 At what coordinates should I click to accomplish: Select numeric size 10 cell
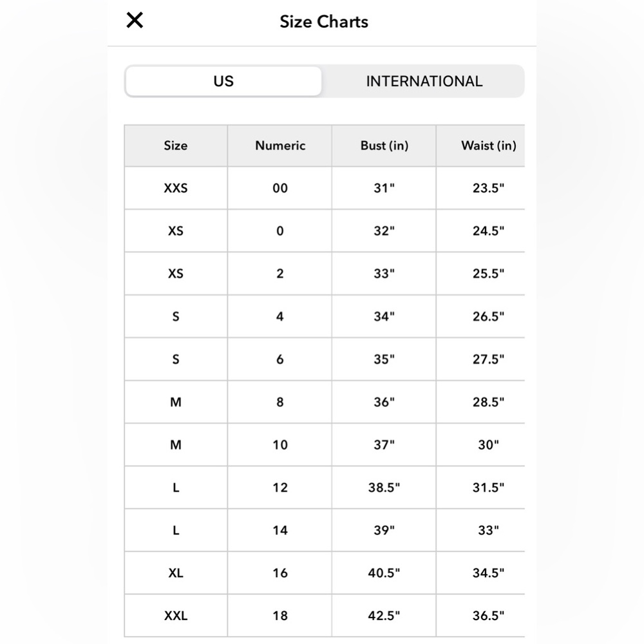click(279, 445)
